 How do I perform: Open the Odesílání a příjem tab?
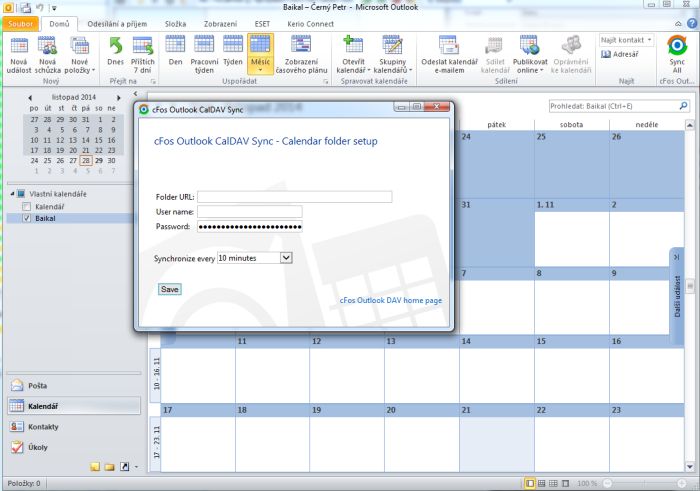117,24
